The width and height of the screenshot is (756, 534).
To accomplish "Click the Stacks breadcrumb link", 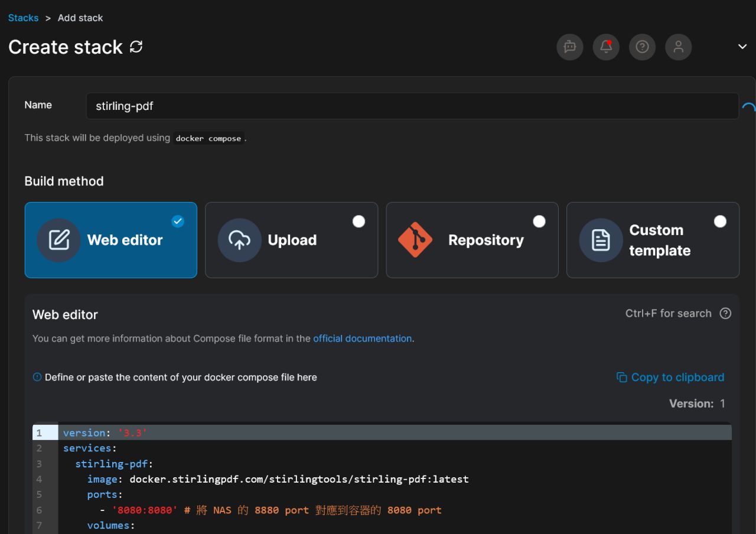I will pos(23,18).
